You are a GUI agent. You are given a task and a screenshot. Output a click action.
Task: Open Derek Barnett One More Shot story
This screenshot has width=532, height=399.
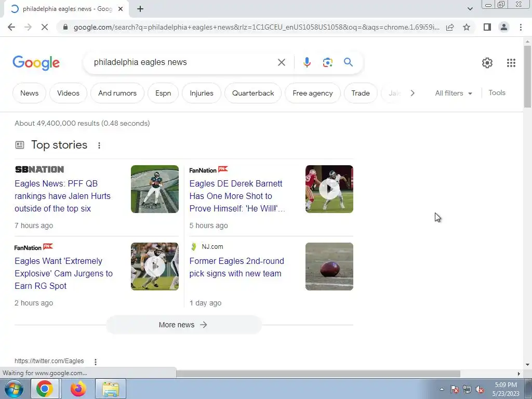click(237, 196)
